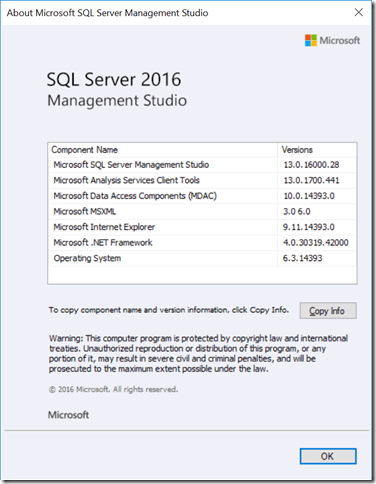Click the Copy Info instruction sentence

pyautogui.click(x=169, y=310)
